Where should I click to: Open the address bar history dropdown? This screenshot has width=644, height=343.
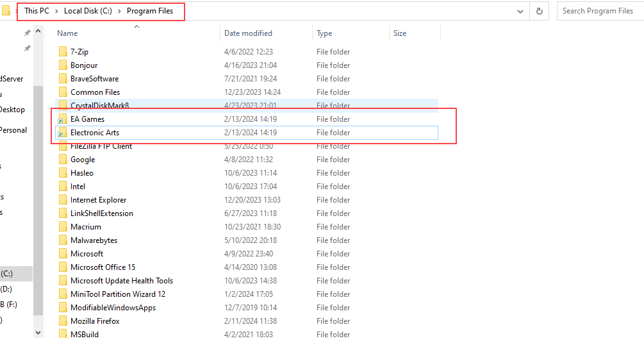522,11
